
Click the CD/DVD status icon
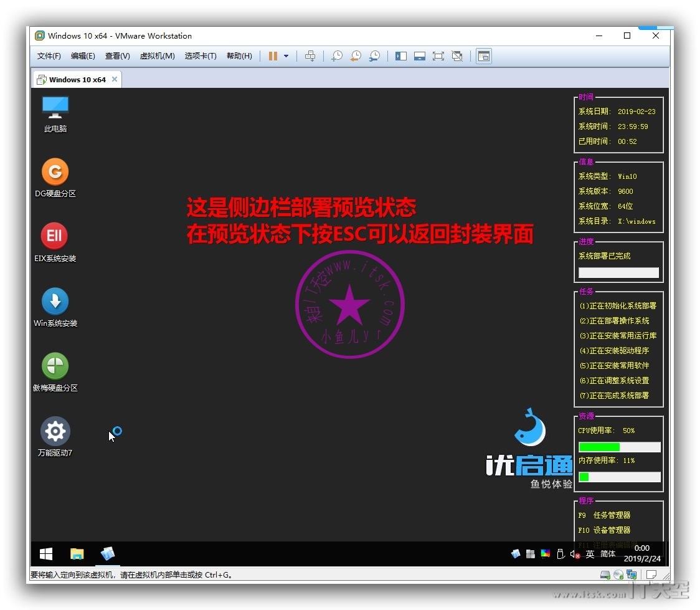(x=618, y=574)
